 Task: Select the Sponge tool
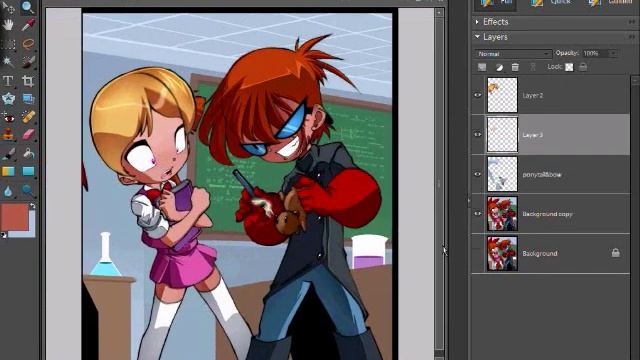(28, 190)
